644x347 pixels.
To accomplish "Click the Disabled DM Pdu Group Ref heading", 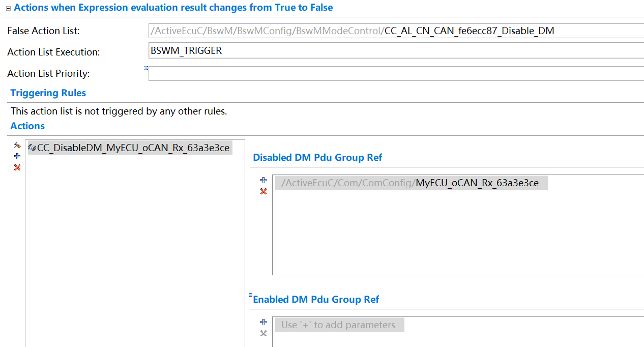I will click(317, 158).
